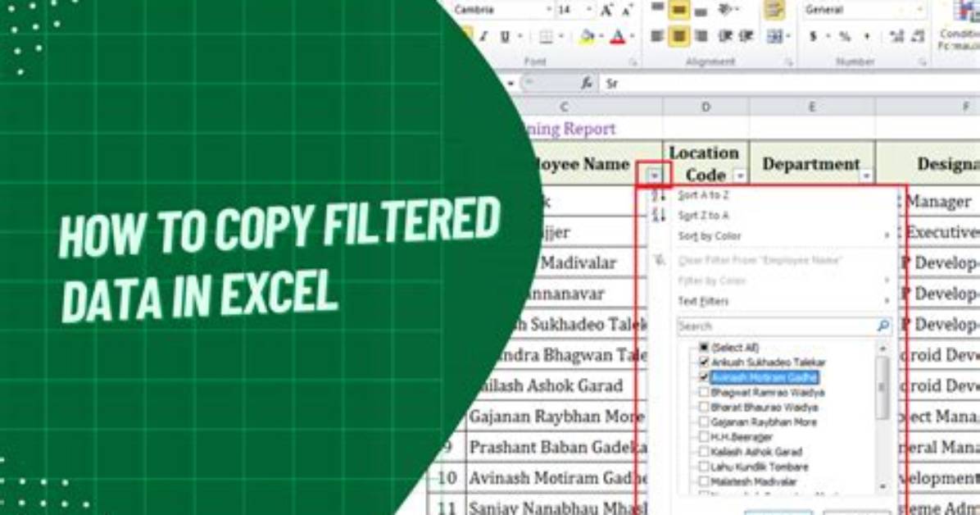Center text horizontally
Image resolution: width=980 pixels, height=515 pixels.
click(678, 37)
